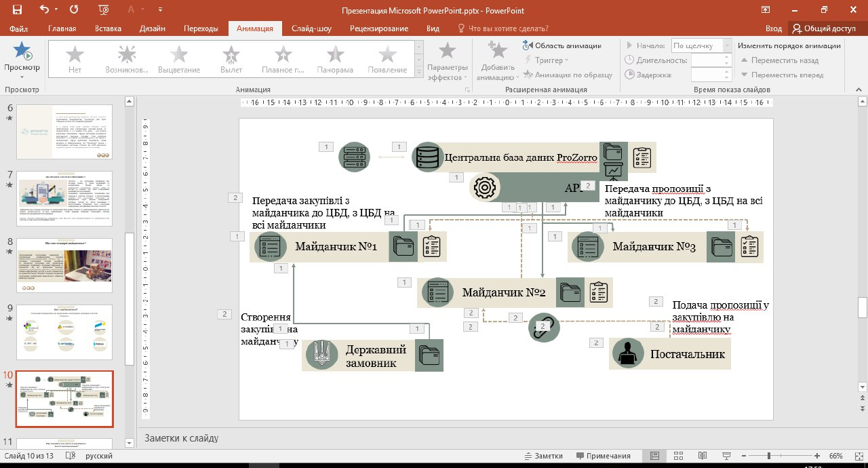Select the Майданчик №2 shape on slide
This screenshot has height=468, width=868.
tap(504, 292)
